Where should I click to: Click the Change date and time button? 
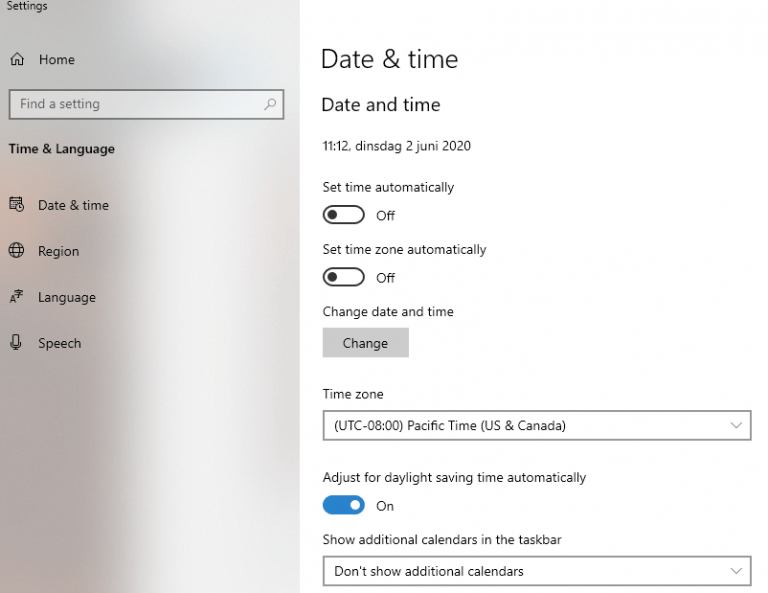[x=365, y=343]
